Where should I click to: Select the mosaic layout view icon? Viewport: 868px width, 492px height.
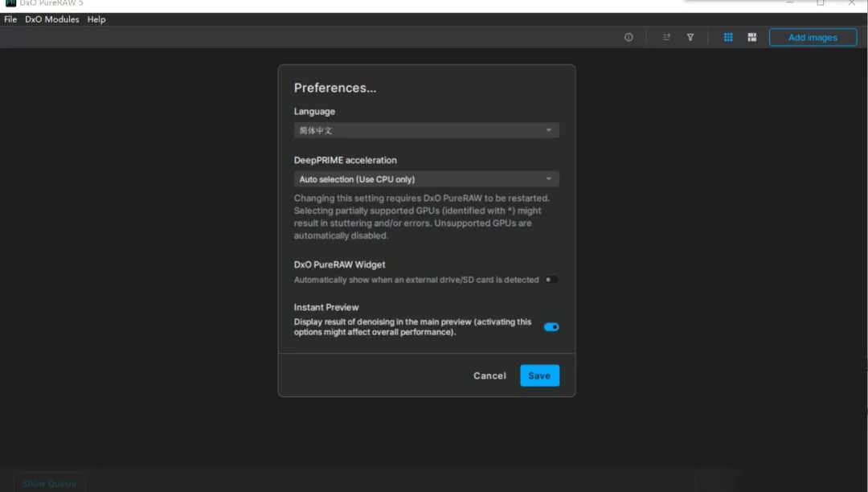tap(751, 37)
